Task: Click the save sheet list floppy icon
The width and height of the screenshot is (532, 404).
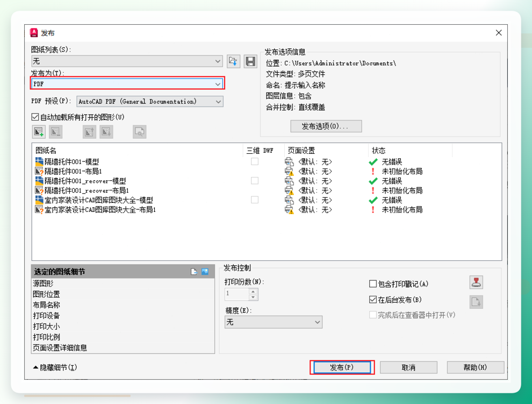Action: click(x=250, y=61)
